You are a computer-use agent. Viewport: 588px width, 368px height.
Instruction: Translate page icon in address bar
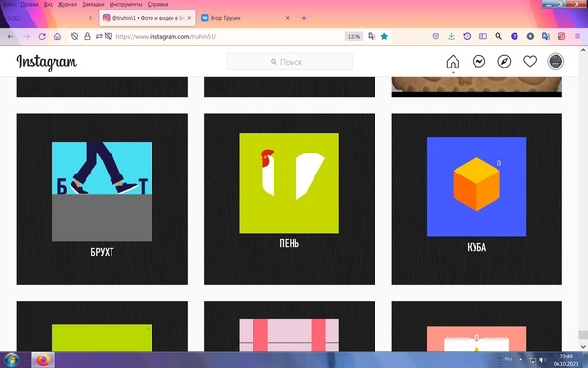coord(372,36)
